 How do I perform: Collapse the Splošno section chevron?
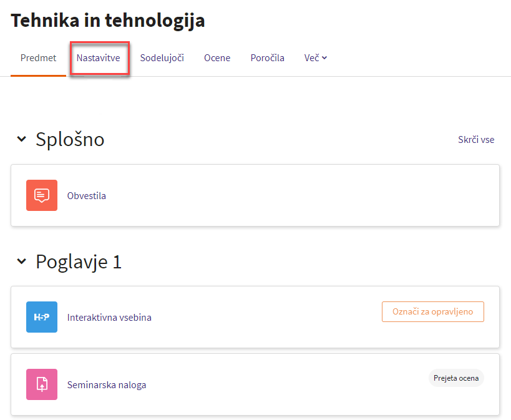click(x=21, y=139)
